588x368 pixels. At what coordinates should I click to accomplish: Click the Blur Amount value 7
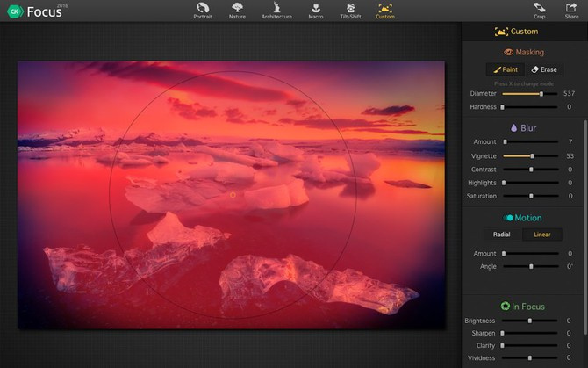pos(570,141)
